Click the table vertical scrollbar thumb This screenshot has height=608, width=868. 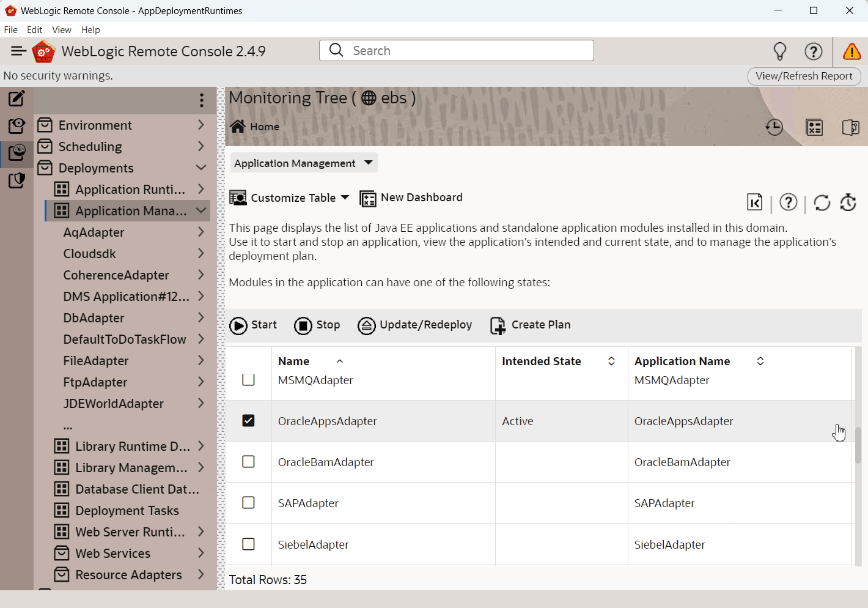click(x=858, y=445)
